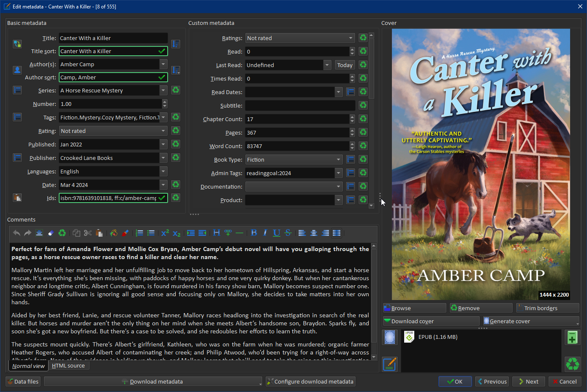Open the heading style icon in comments
The width and height of the screenshot is (587, 392).
[x=217, y=233]
